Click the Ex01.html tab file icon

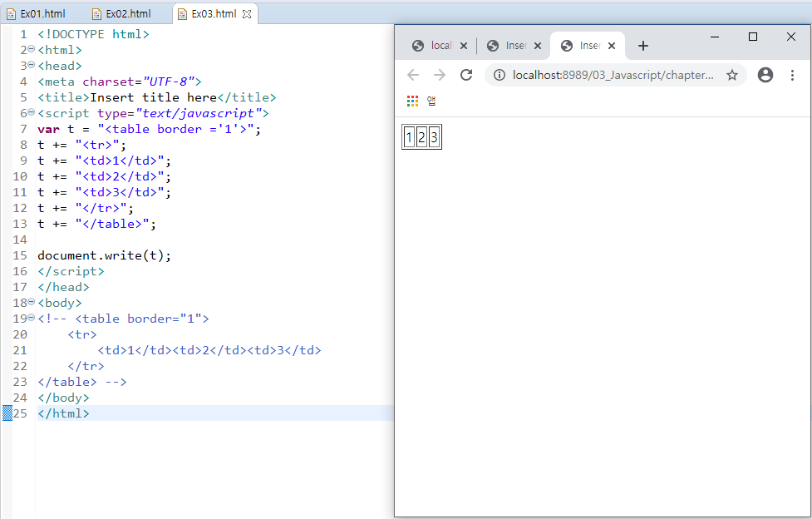pos(11,14)
